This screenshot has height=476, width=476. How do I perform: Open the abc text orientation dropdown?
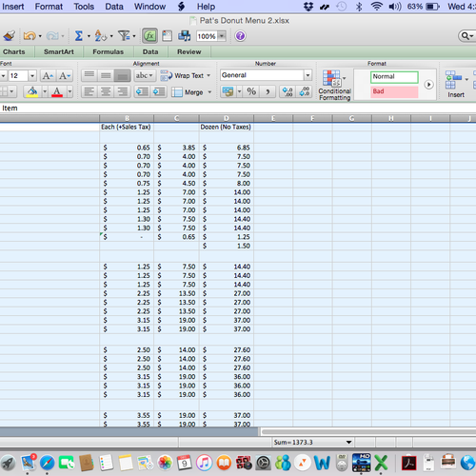tap(144, 75)
